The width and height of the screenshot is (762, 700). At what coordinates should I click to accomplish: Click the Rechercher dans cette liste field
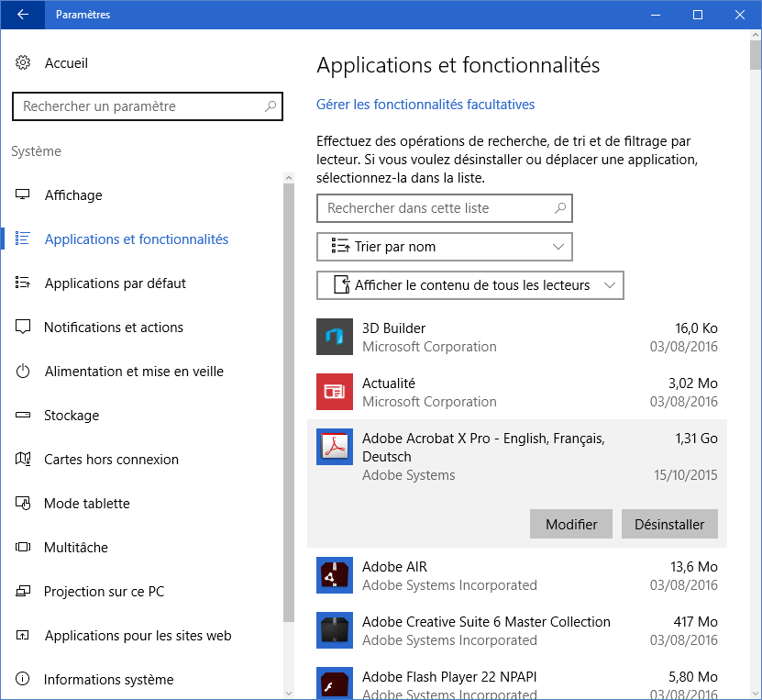[436, 208]
